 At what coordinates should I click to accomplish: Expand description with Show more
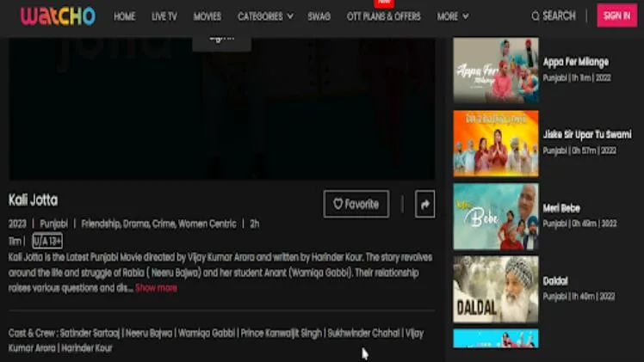click(156, 288)
